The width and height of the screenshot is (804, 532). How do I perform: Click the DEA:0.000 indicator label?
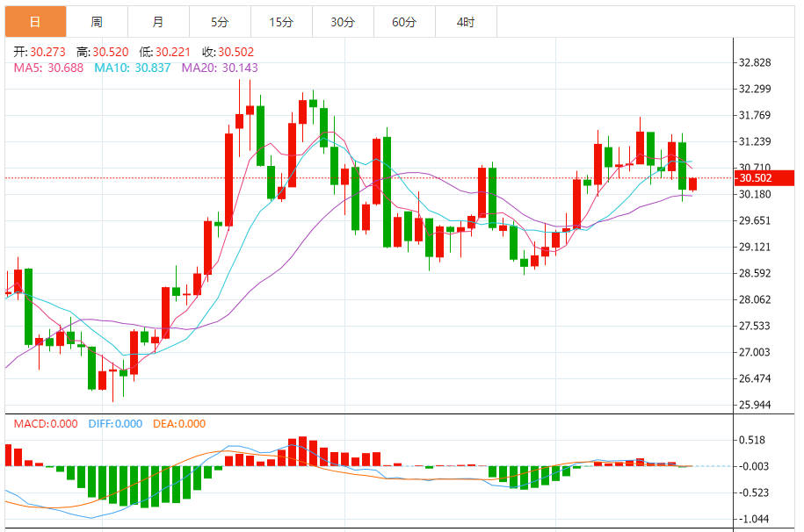tap(179, 424)
